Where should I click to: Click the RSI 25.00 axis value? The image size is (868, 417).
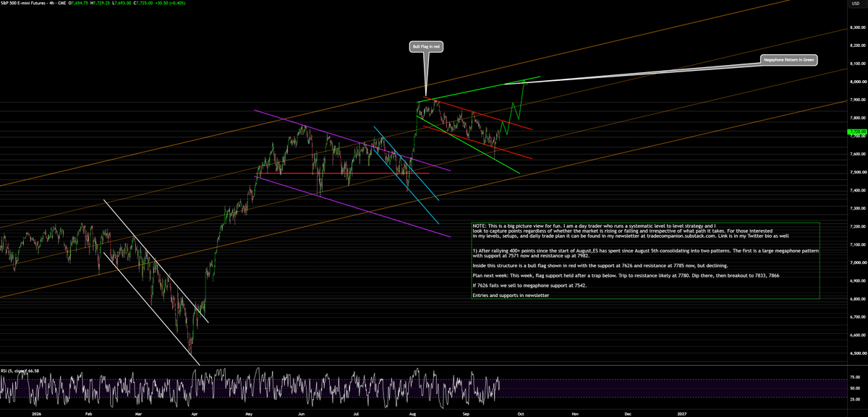tap(856, 399)
